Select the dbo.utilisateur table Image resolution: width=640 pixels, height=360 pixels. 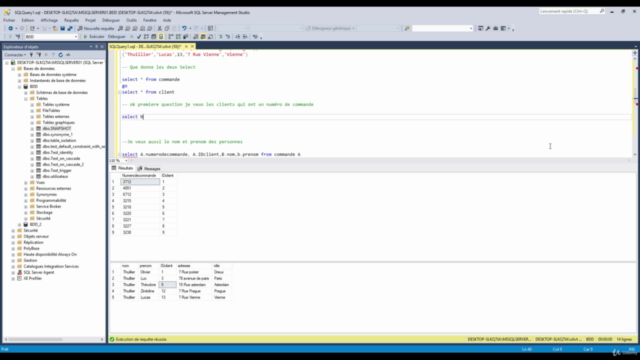pos(55,176)
